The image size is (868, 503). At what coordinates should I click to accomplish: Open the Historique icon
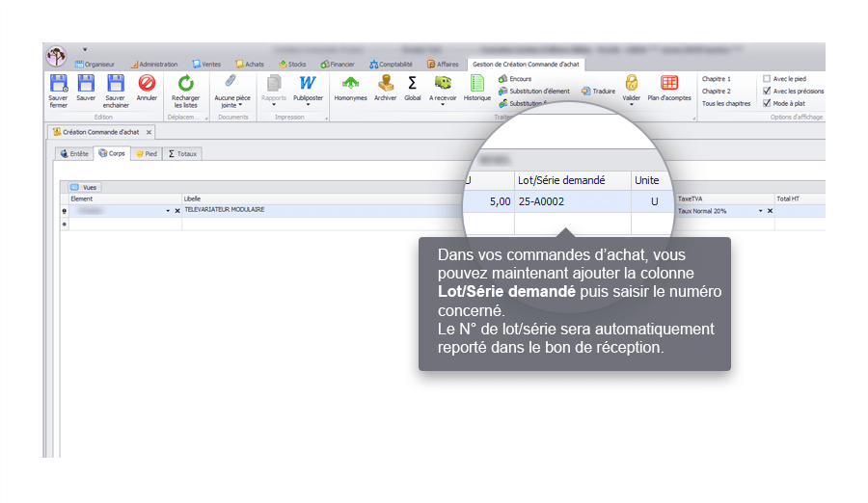click(x=476, y=84)
